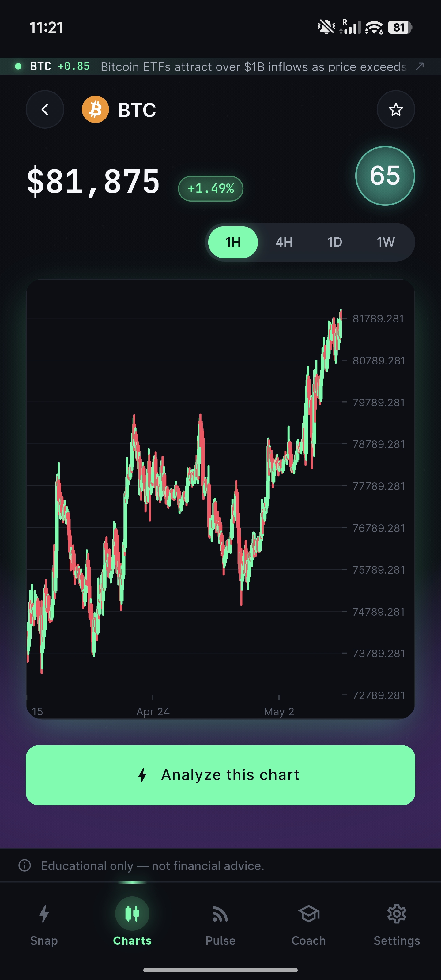The height and width of the screenshot is (980, 441).
Task: Tap the 76789.281 price axis label
Action: (x=378, y=528)
